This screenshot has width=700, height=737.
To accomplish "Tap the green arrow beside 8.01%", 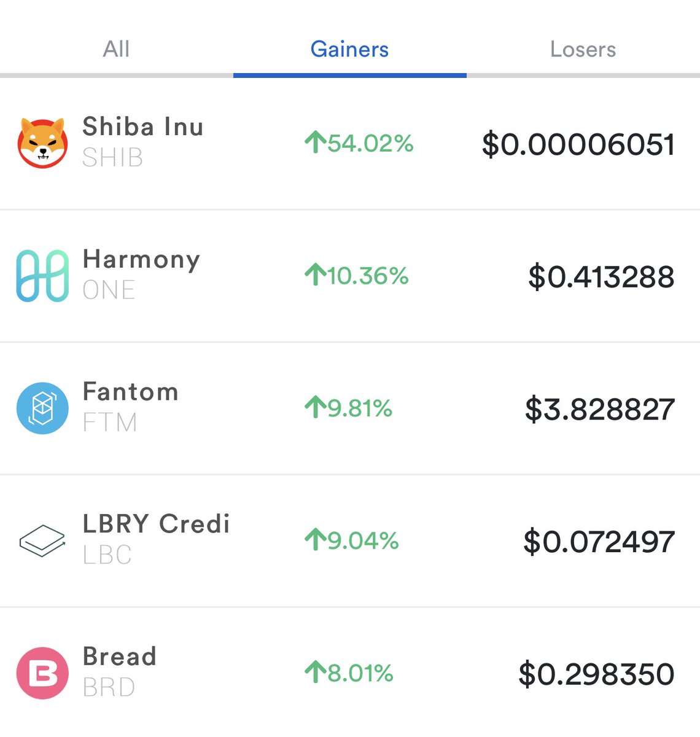I will [315, 672].
